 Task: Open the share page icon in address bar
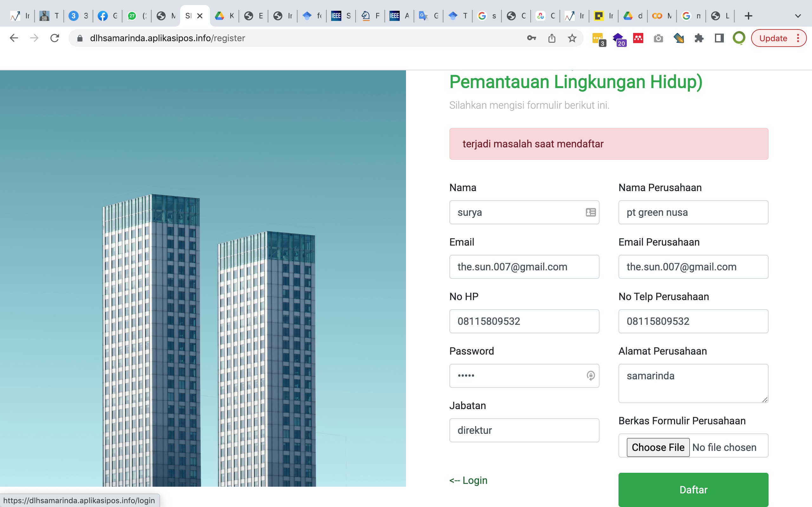[x=552, y=38]
